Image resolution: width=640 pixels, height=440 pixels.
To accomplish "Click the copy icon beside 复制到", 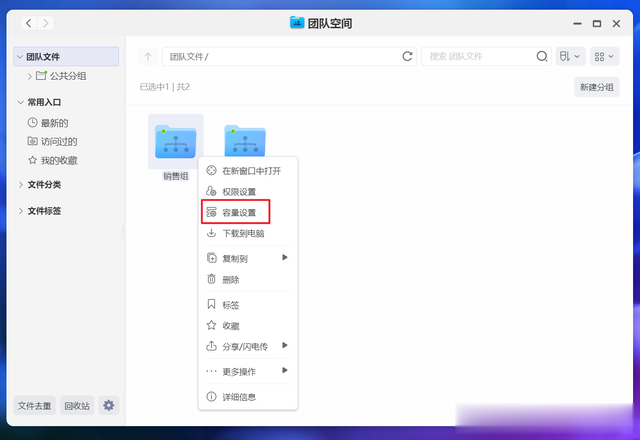I will pos(211,258).
